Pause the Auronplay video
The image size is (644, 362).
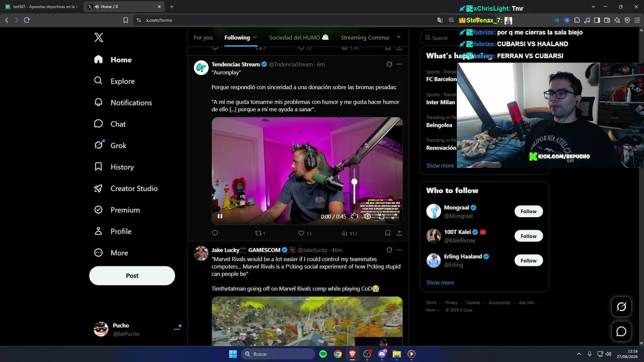[220, 216]
